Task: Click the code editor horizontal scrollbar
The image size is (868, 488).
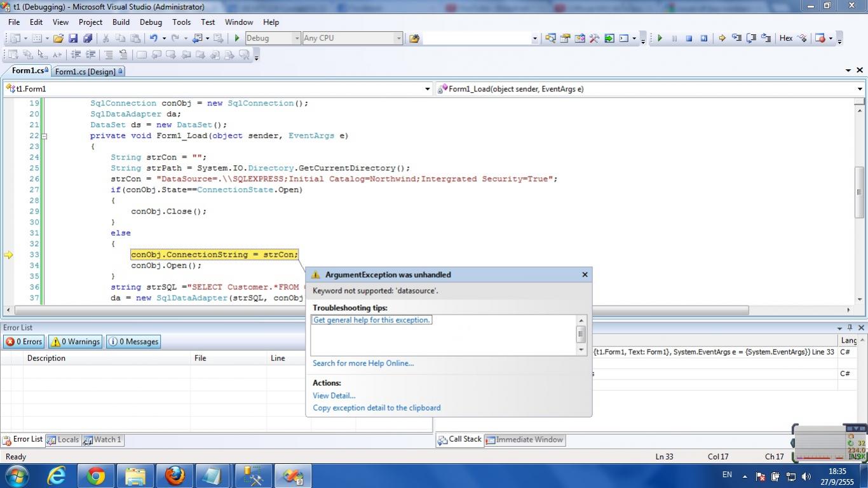Action: point(382,310)
